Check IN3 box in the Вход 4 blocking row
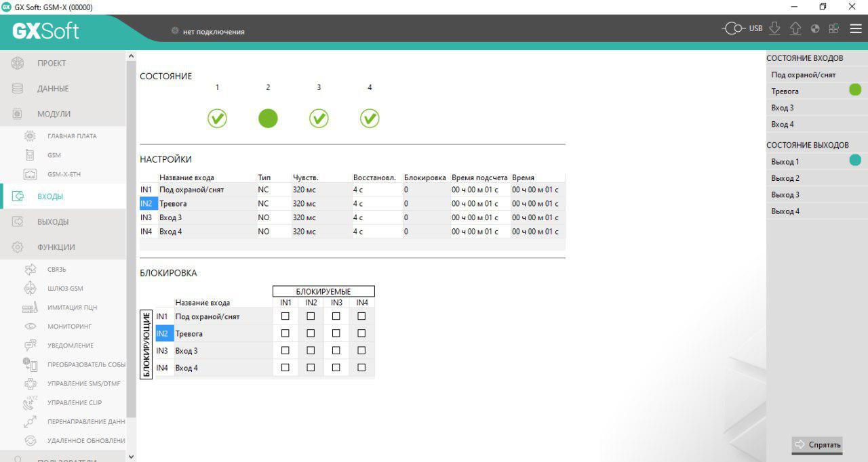Viewport: 868px width, 462px height. click(x=336, y=367)
